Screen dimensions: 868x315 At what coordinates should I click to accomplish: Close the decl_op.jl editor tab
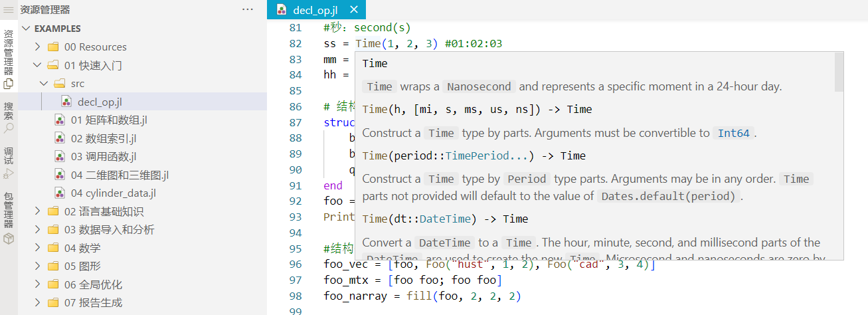click(x=353, y=9)
